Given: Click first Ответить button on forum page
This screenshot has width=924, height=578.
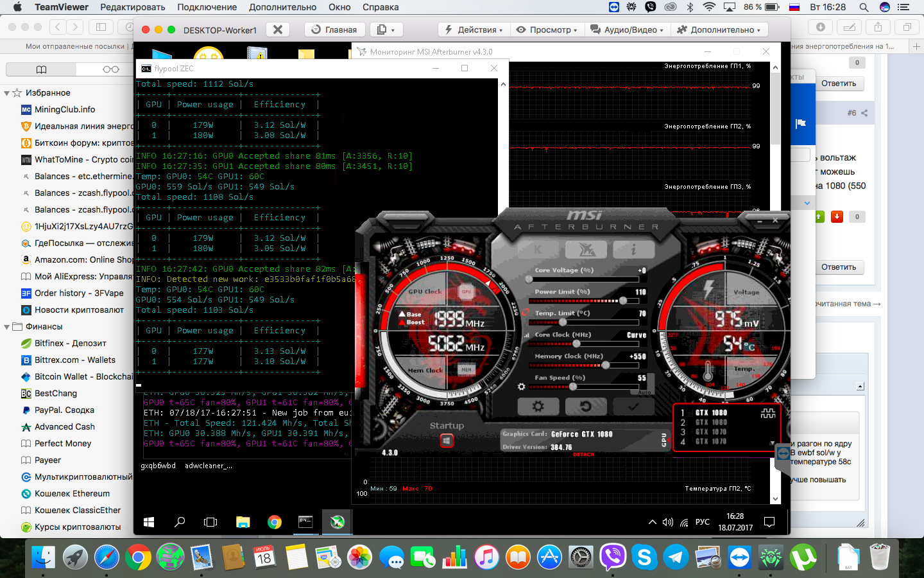Looking at the screenshot, I should [x=839, y=83].
